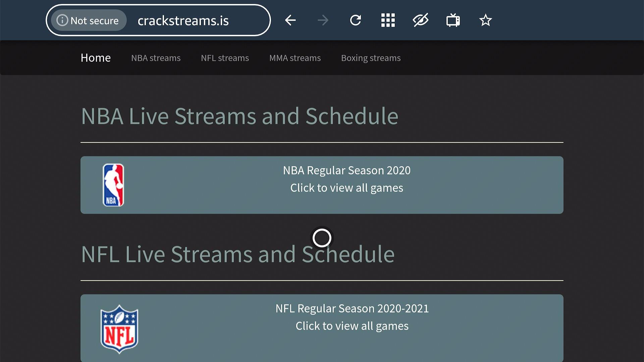The height and width of the screenshot is (362, 644).
Task: Open NBA streams nav link
Action: pyautogui.click(x=156, y=58)
